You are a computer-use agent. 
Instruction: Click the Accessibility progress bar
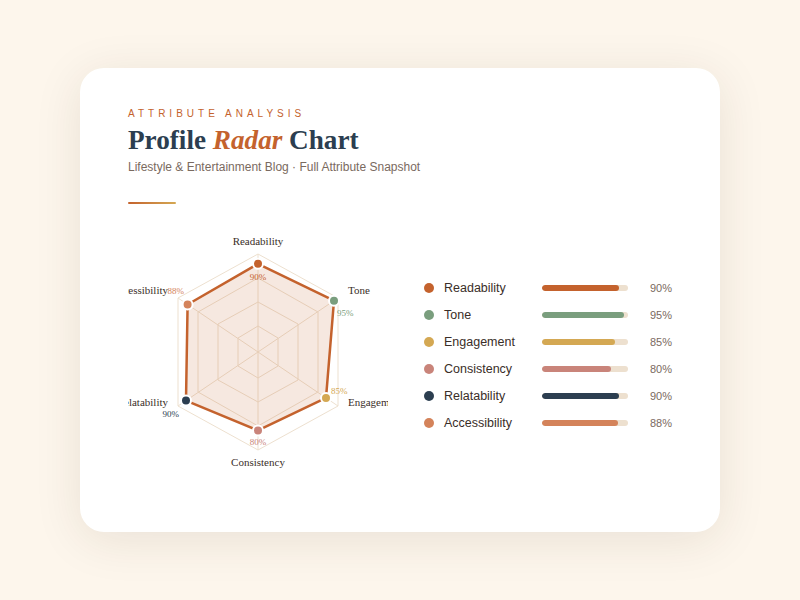pyautogui.click(x=585, y=423)
